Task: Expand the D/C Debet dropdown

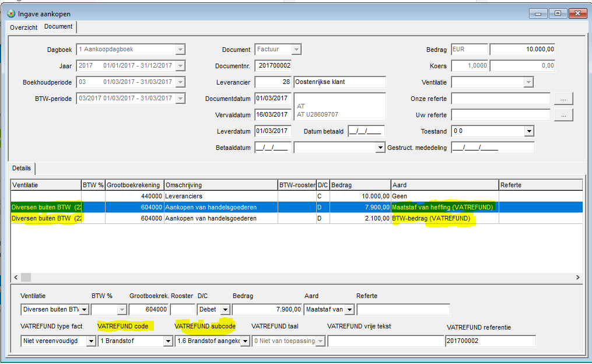Action: coord(225,310)
